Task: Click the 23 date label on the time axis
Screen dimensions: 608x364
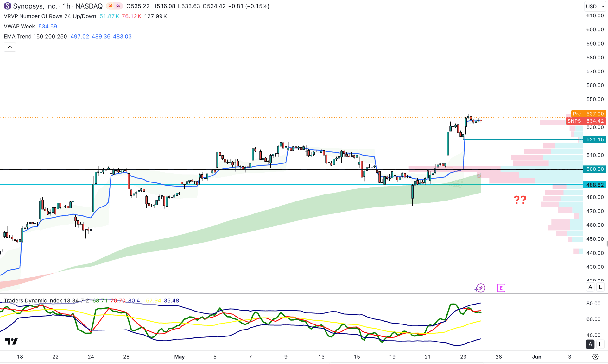Action: [463, 357]
